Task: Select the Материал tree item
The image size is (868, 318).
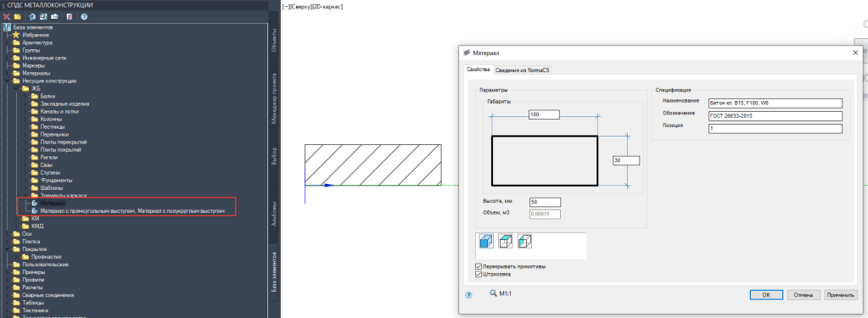Action: (53, 203)
